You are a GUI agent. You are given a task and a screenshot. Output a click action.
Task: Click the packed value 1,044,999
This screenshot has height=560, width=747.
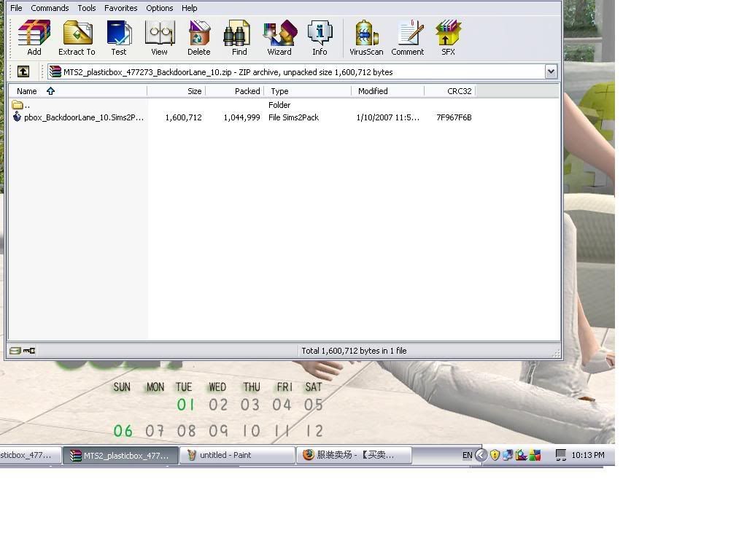click(x=241, y=117)
